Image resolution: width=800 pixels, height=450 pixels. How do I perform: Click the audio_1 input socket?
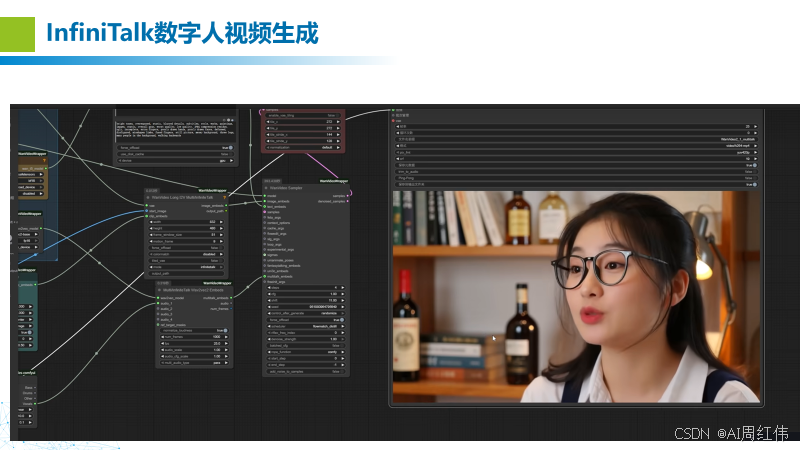coord(158,303)
